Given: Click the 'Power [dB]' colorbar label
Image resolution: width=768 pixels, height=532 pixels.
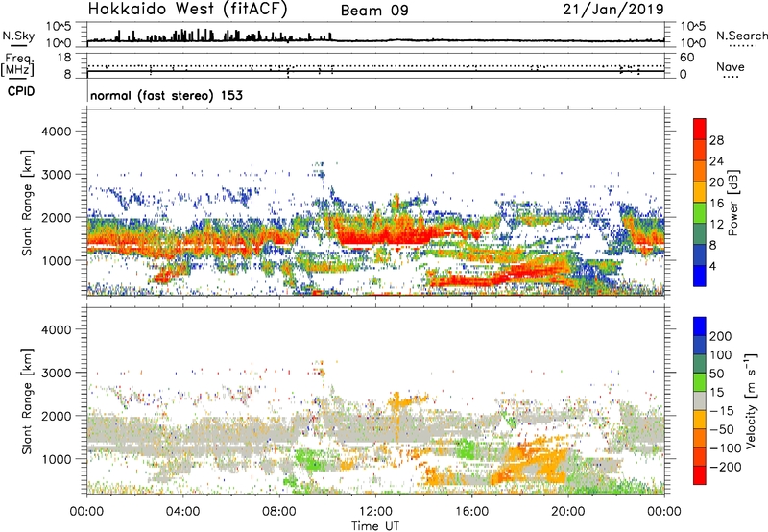Looking at the screenshot, I should (x=732, y=203).
